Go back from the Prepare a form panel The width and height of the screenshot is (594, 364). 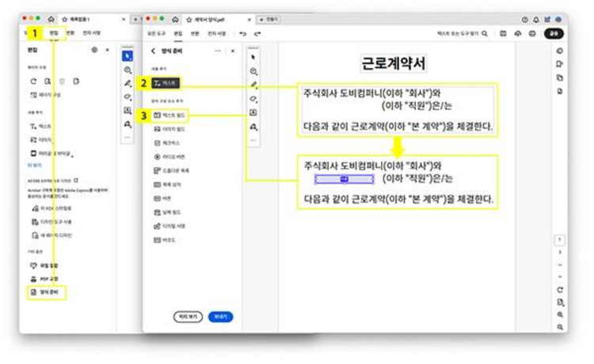[153, 51]
